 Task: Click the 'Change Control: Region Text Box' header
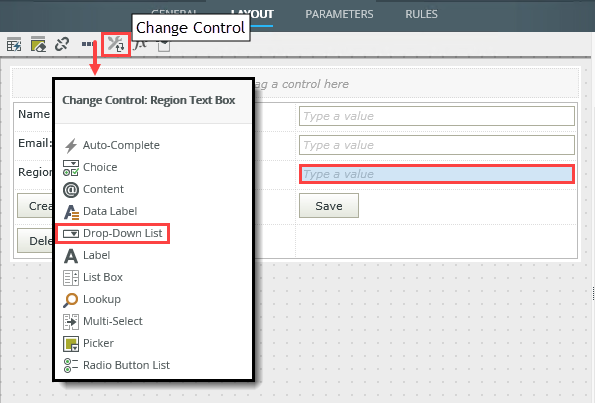(x=149, y=100)
